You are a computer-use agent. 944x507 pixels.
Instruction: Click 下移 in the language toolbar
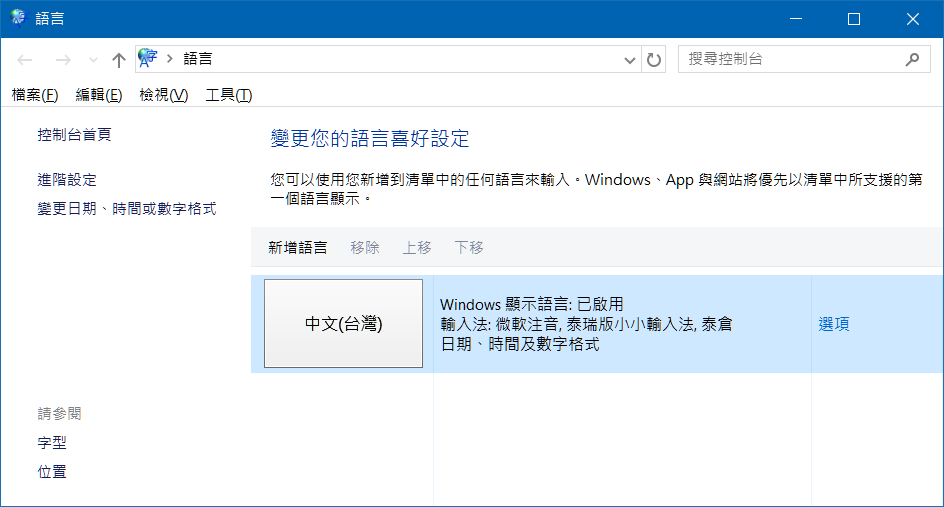point(468,247)
